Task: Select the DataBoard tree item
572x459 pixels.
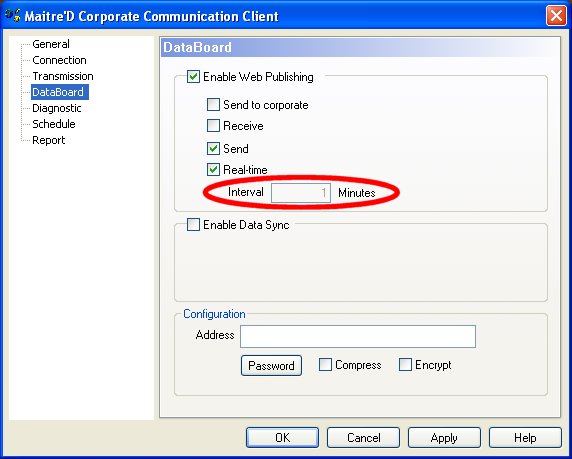Action: point(59,92)
